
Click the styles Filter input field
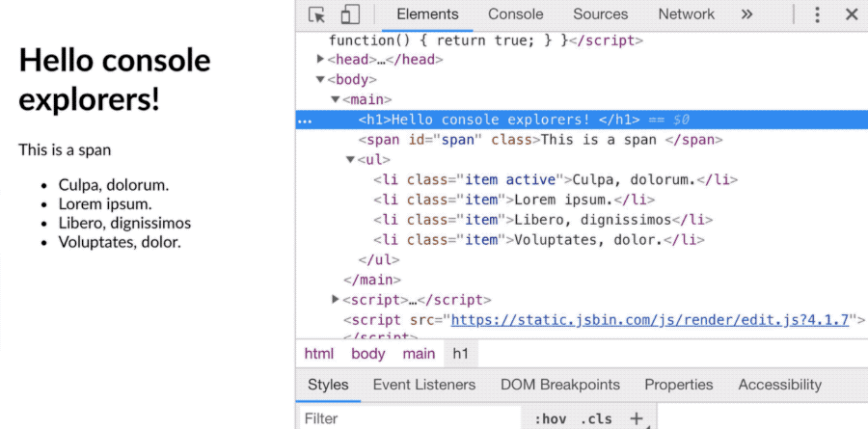(405, 418)
